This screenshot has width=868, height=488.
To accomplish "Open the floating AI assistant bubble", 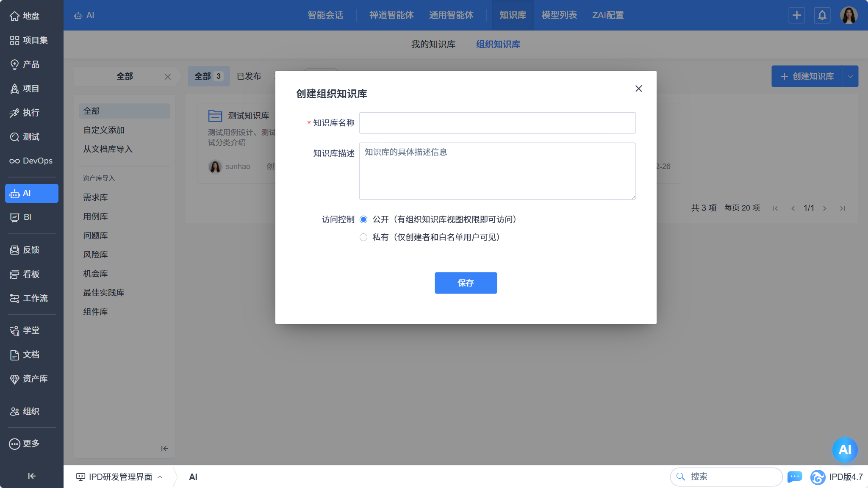I will tap(844, 449).
